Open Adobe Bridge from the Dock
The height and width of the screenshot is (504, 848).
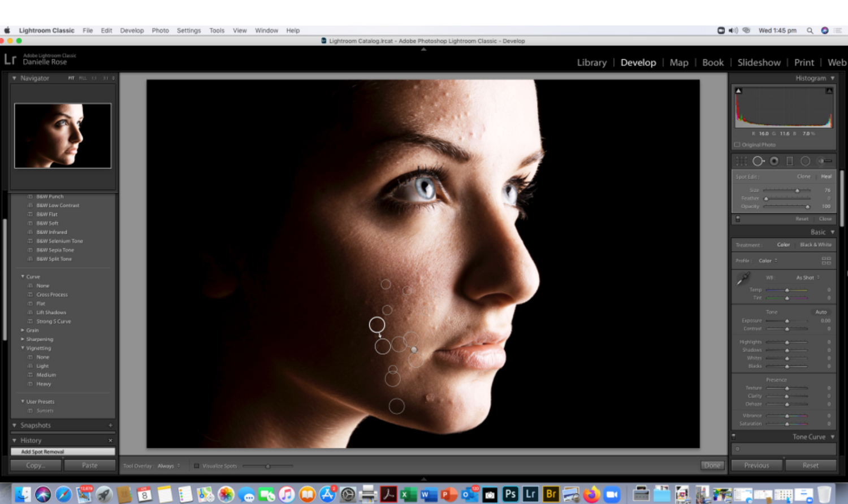tap(551, 494)
